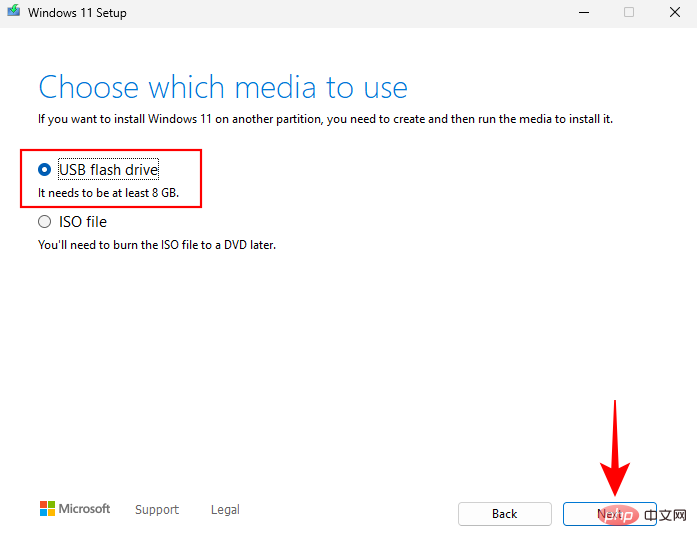
Task: Go back with the Back button
Action: pyautogui.click(x=505, y=514)
